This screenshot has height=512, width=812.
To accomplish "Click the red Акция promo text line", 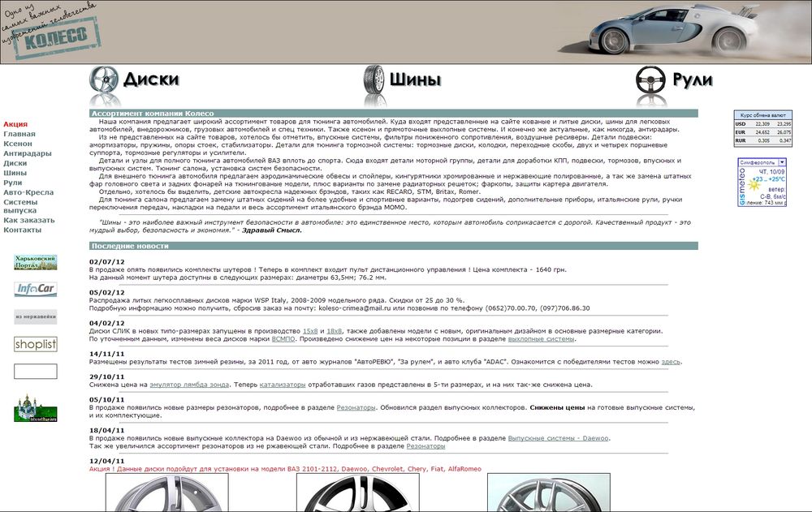I will pyautogui.click(x=285, y=469).
